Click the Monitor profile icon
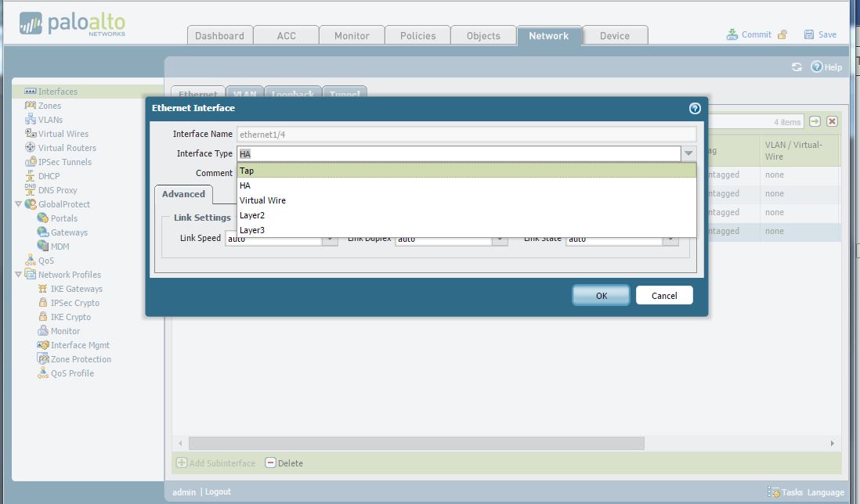Screen dimensions: 860x504 pos(43,331)
